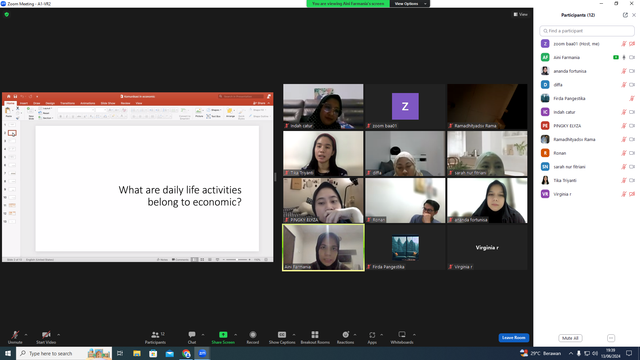Start Video from the toolbar
640x360 pixels.
pos(46,337)
